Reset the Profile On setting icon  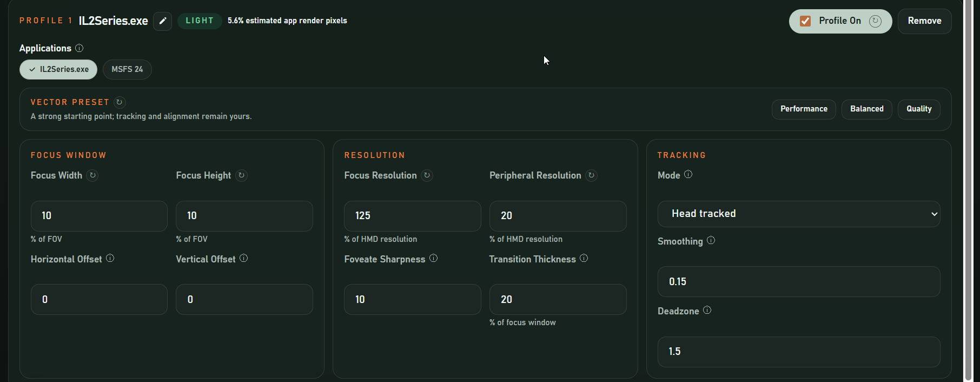click(875, 21)
